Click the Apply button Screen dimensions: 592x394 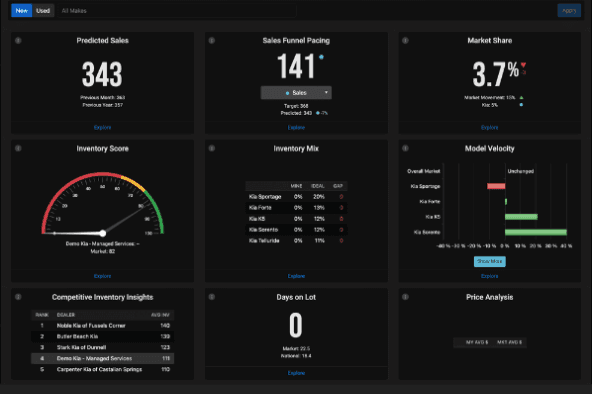pos(569,11)
